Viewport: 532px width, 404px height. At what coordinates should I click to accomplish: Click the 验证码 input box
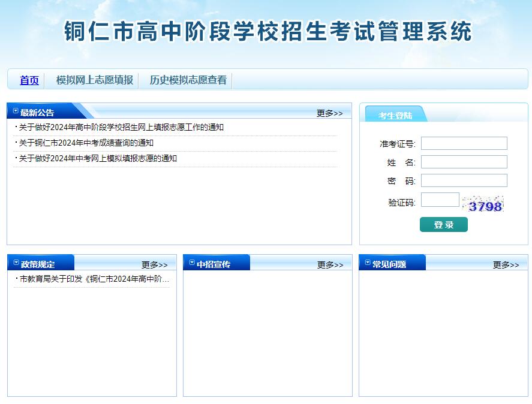[x=440, y=200]
